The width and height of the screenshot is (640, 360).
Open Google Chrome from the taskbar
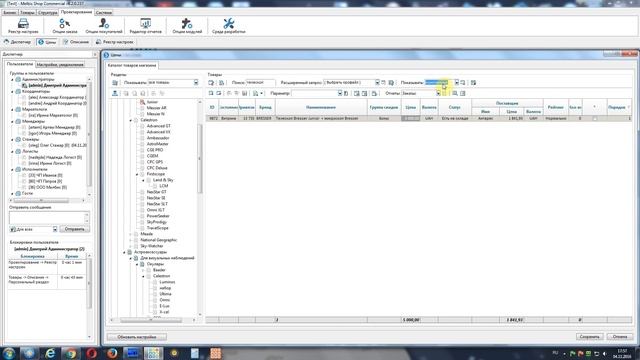pyautogui.click(x=71, y=353)
